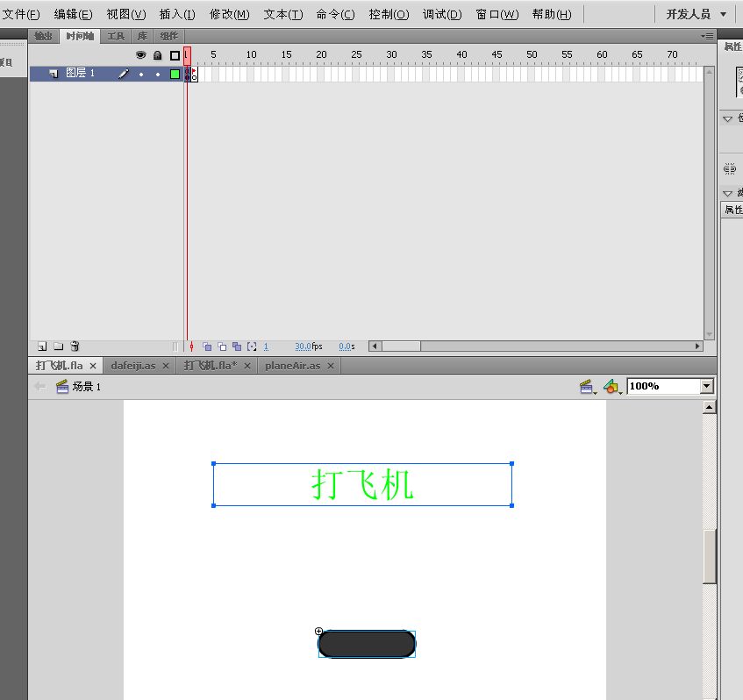Open the 控制(O) menu
The image size is (743, 700).
(x=389, y=14)
